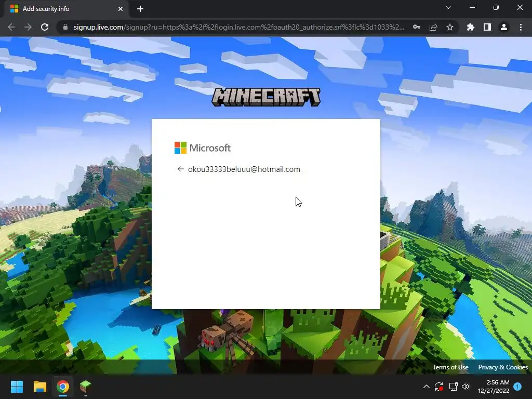
Task: Open the Windows Start menu
Action: point(17,387)
